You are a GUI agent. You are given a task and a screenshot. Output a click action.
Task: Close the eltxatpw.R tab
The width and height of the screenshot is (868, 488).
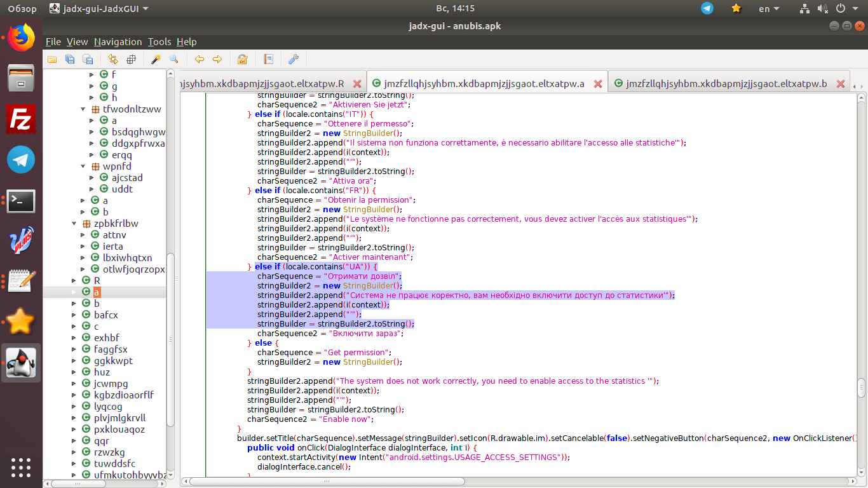coord(357,84)
